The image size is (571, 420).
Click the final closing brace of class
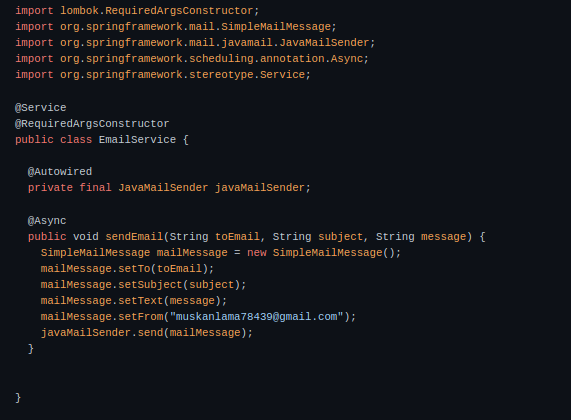[18, 397]
